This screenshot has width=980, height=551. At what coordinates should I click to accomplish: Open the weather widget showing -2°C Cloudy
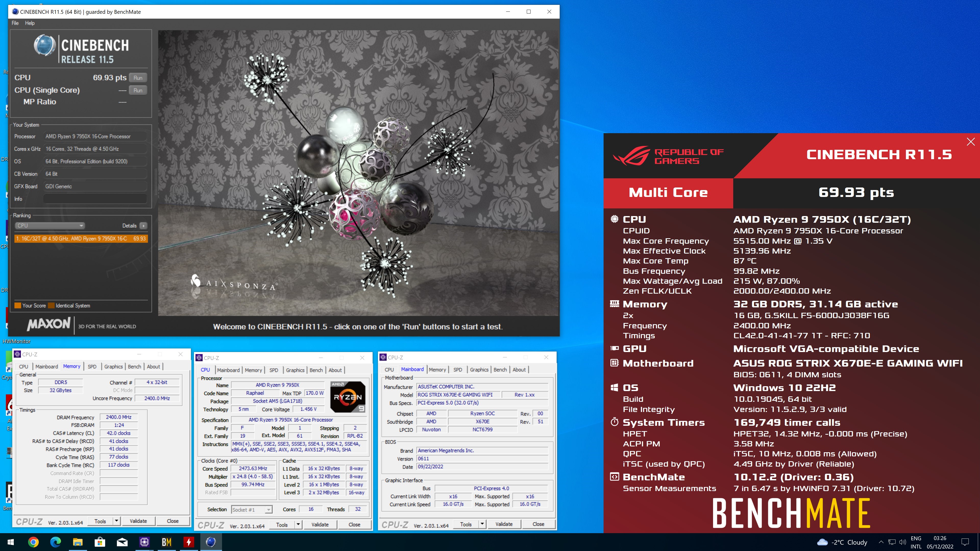click(x=842, y=542)
